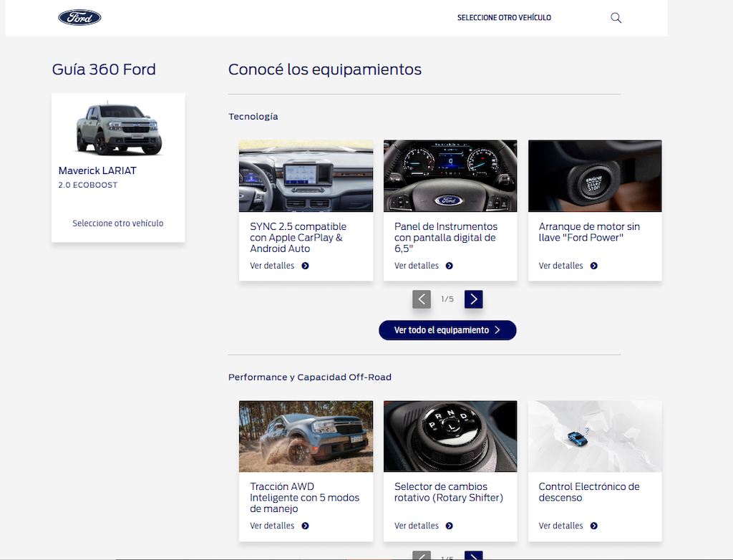Click arrow icon under Tracción AWD card

(305, 526)
